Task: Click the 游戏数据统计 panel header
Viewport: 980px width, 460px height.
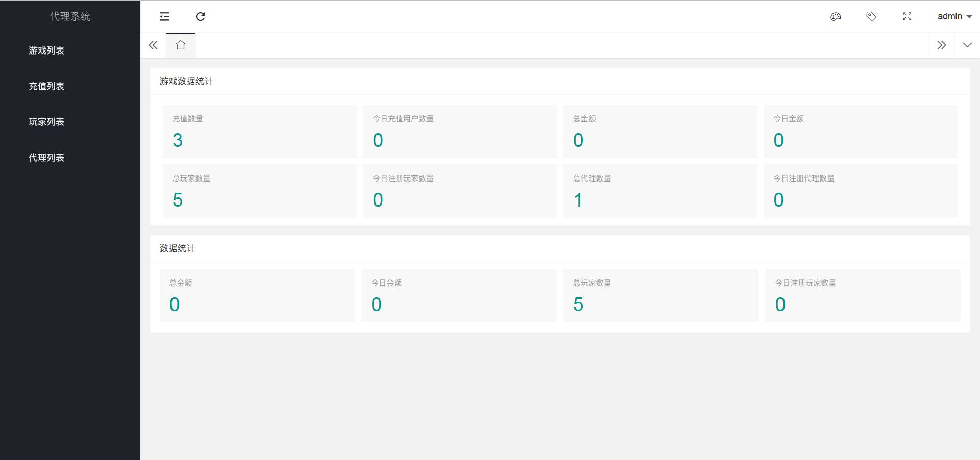Action: 186,82
